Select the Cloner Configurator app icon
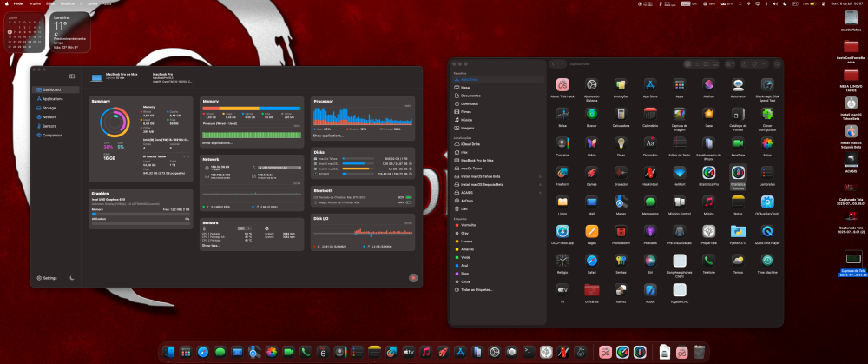The image size is (868, 364). point(767,114)
